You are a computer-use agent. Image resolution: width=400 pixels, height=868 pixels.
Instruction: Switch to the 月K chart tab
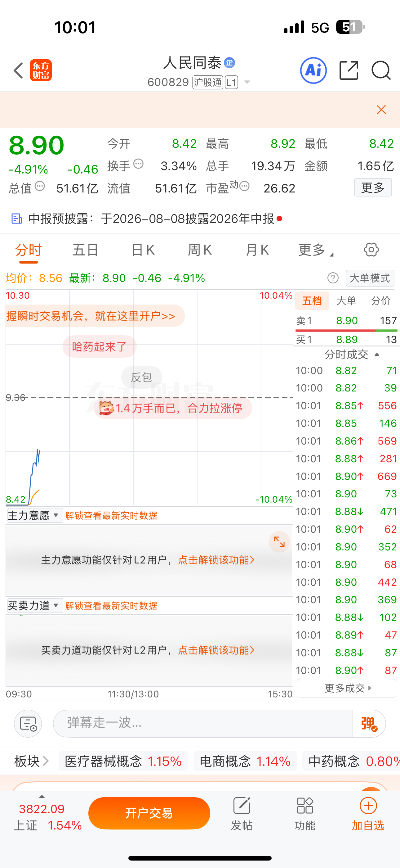click(x=257, y=250)
